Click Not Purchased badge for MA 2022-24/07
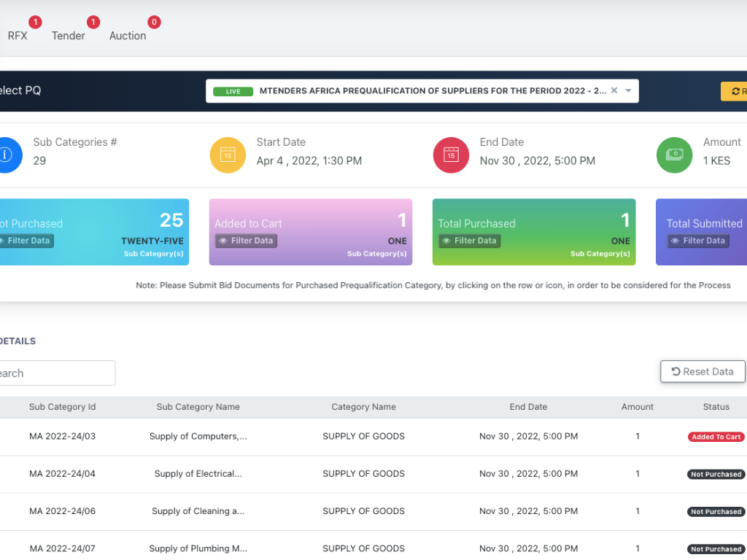The width and height of the screenshot is (747, 560). click(716, 549)
